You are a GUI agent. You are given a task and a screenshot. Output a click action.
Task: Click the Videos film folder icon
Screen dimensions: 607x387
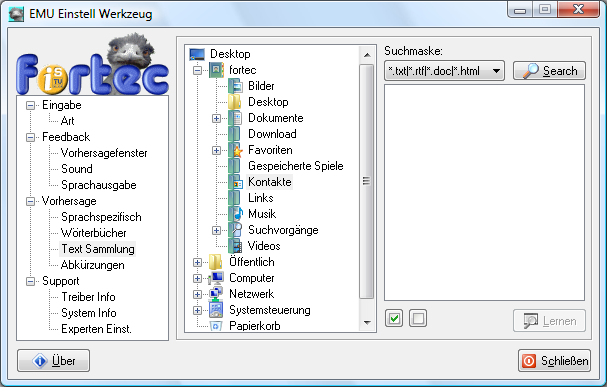235,246
